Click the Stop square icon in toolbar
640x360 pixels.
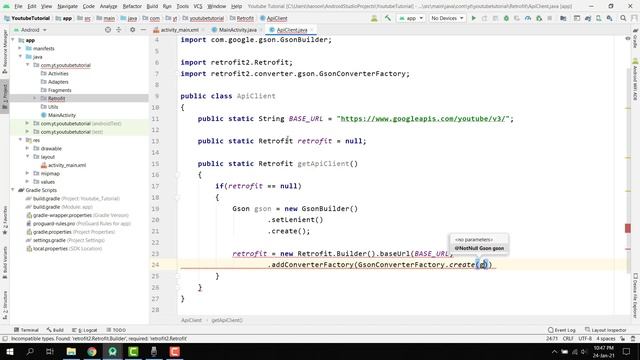550,18
